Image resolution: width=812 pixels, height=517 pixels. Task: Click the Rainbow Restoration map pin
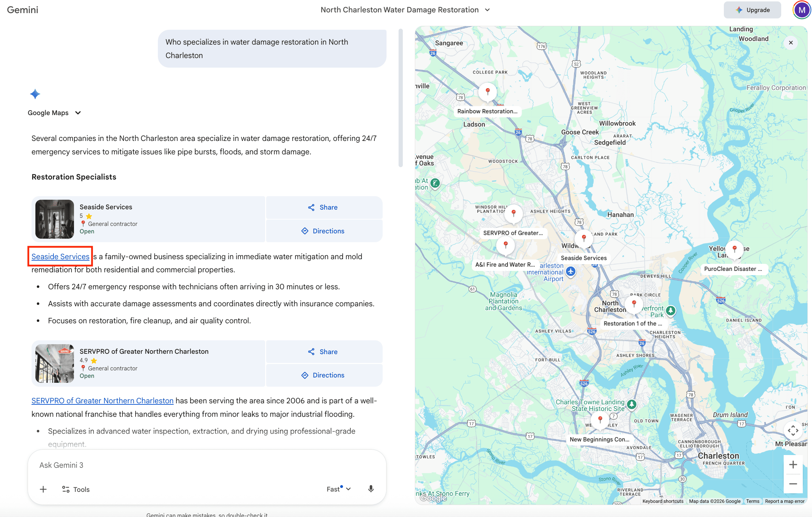point(487,91)
